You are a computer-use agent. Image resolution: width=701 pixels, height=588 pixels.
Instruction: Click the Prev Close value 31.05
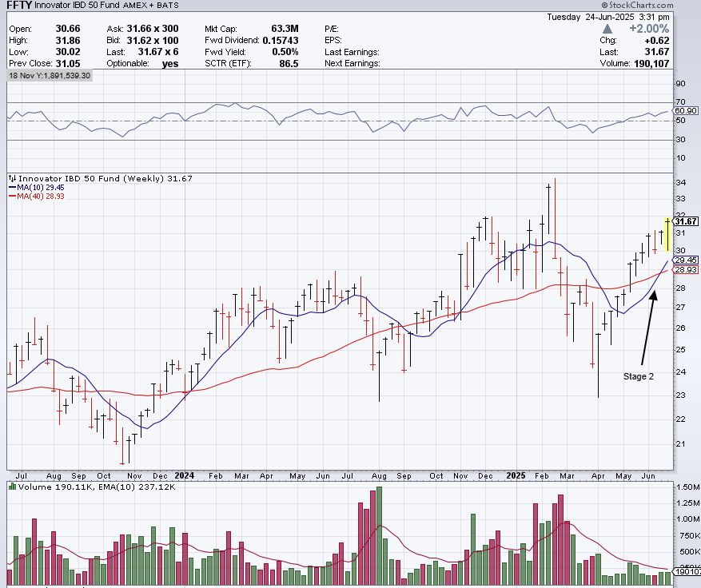click(68, 63)
